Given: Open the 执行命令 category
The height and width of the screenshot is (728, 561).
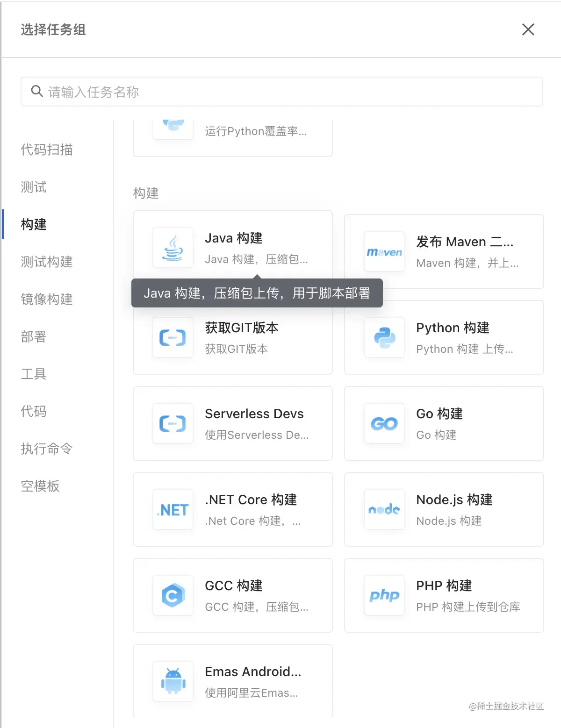Looking at the screenshot, I should [46, 449].
